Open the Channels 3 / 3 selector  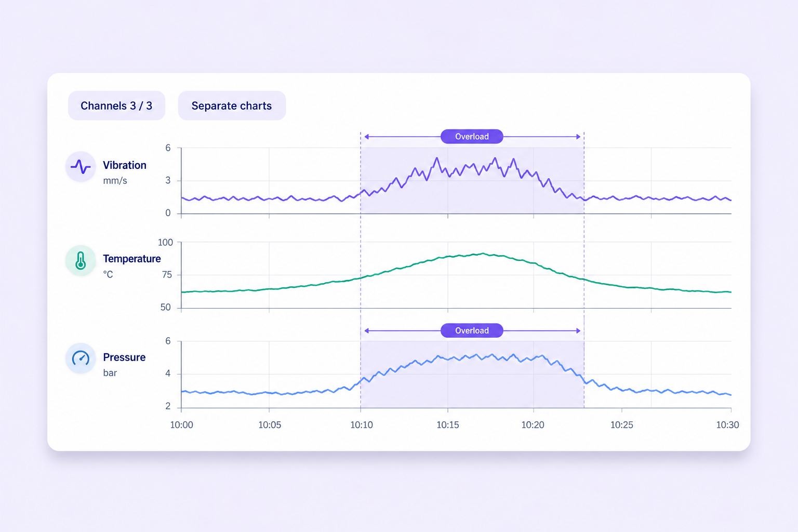click(x=116, y=105)
